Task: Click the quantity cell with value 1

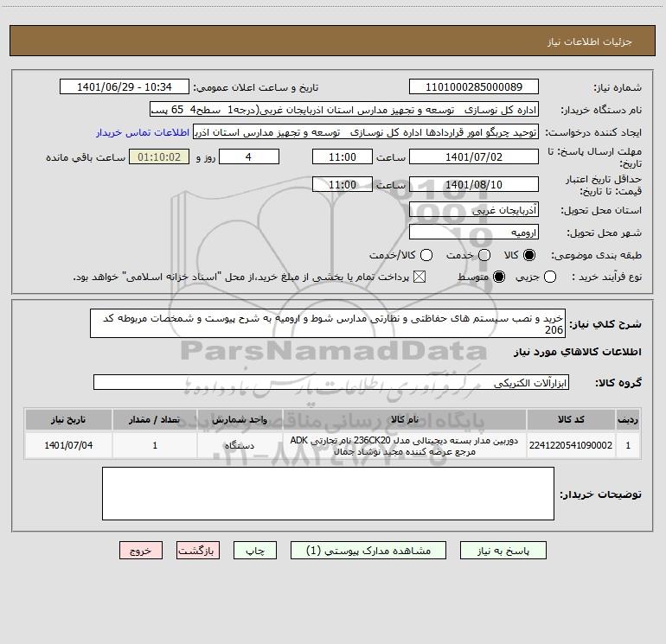Action: tap(155, 445)
